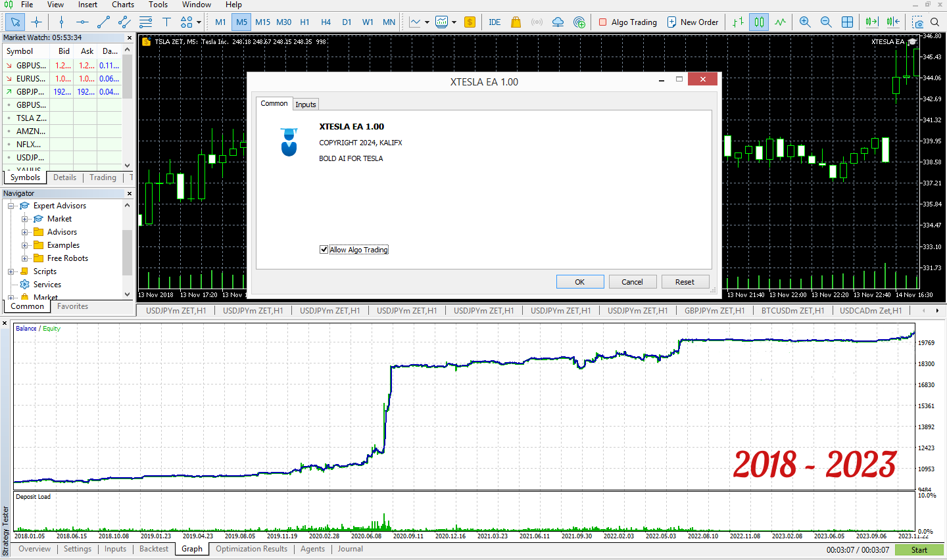This screenshot has height=560, width=947.
Task: Select the USDCADm ZET,H1 chart tab
Action: coord(870,310)
